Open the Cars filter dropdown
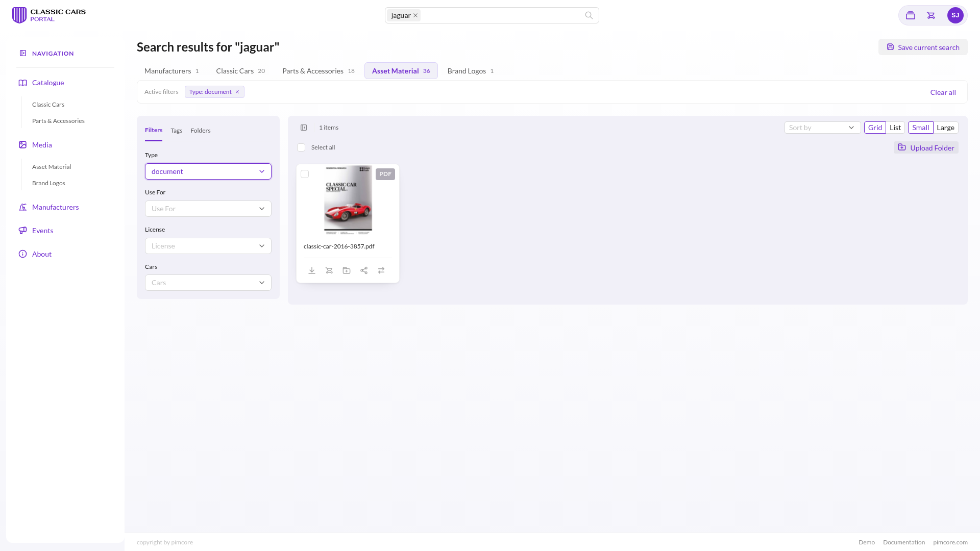This screenshot has height=551, width=980. coord(208,283)
